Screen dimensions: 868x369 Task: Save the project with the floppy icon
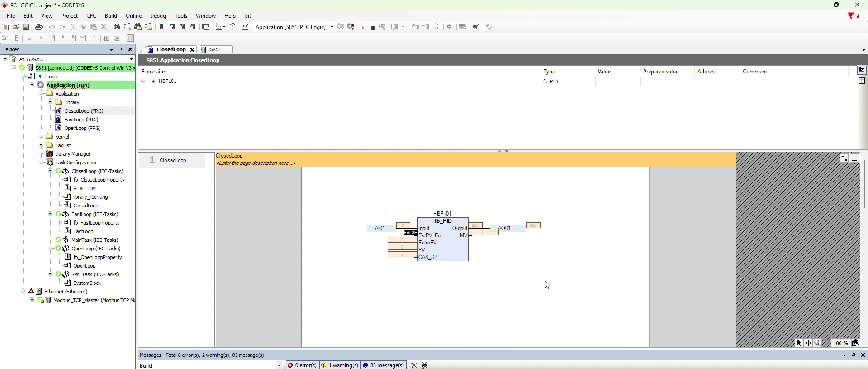(x=26, y=27)
